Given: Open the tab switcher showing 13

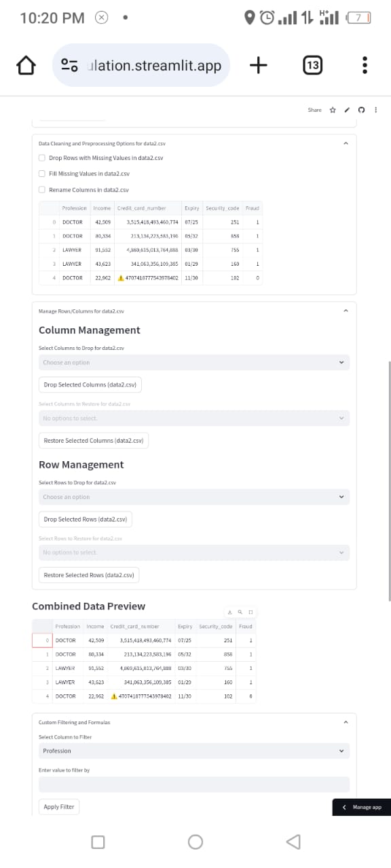Looking at the screenshot, I should [x=312, y=66].
